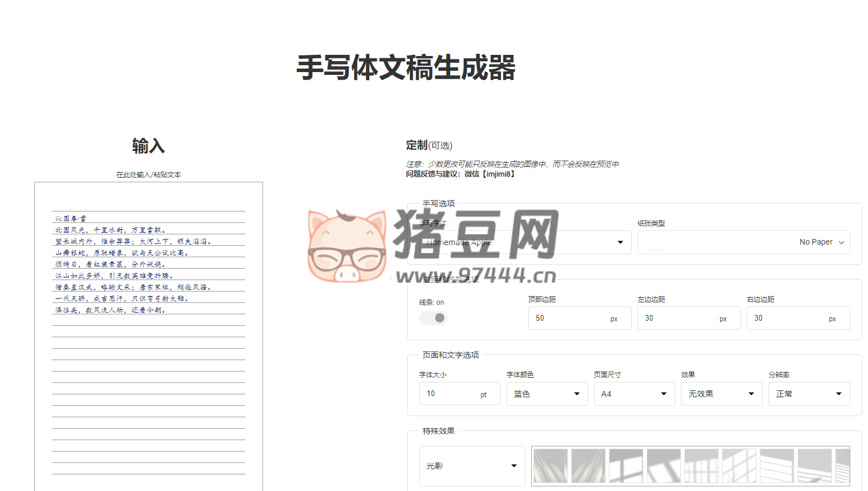Toggle the 线条 switch off
The height and width of the screenshot is (491, 868).
click(433, 317)
